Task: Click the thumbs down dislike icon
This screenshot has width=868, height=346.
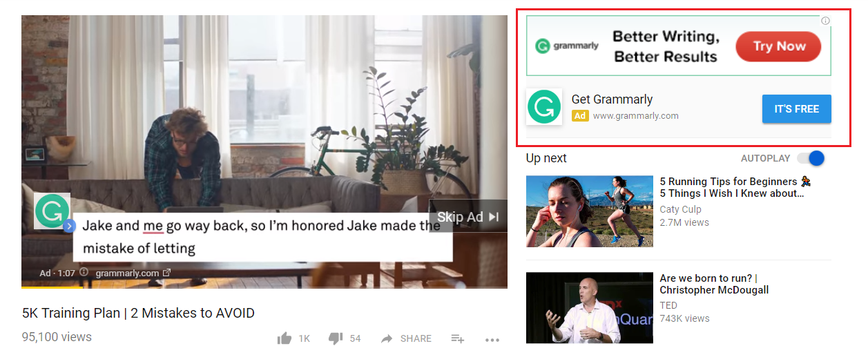Action: pyautogui.click(x=336, y=338)
